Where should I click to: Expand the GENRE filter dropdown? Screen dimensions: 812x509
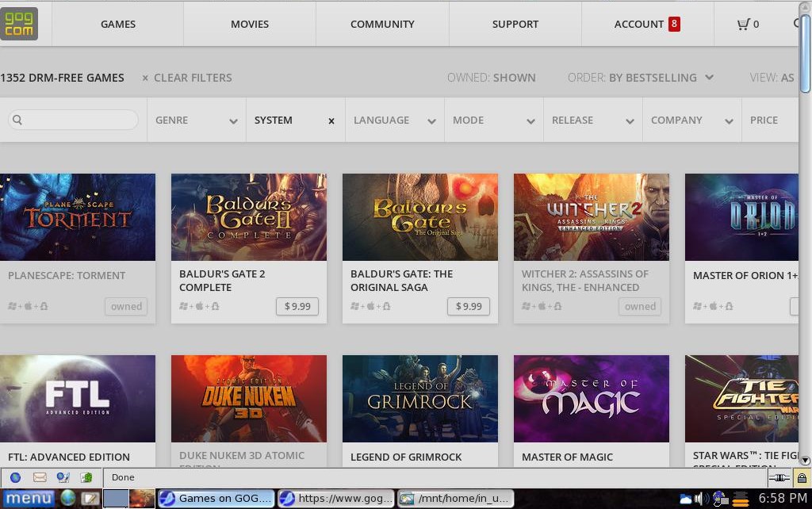197,121
